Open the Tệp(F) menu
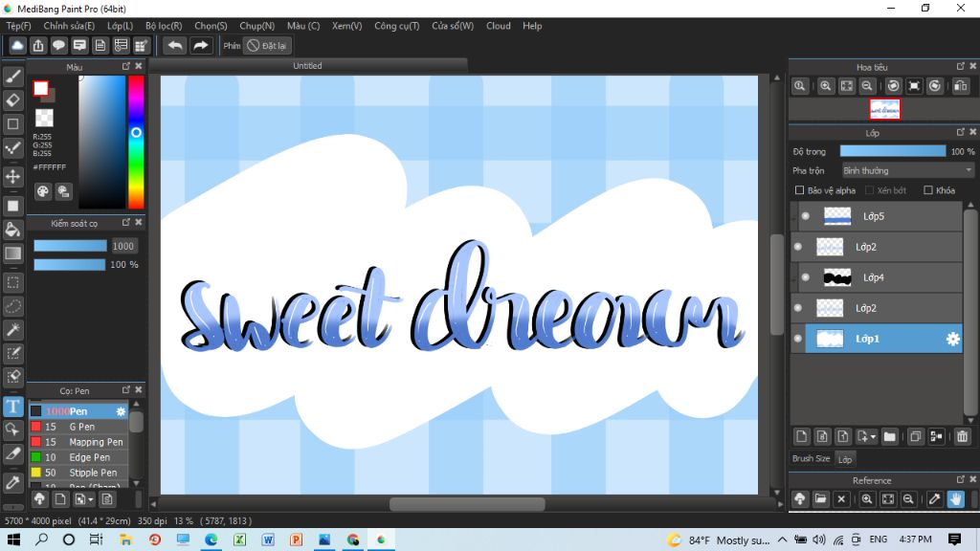 coord(19,26)
